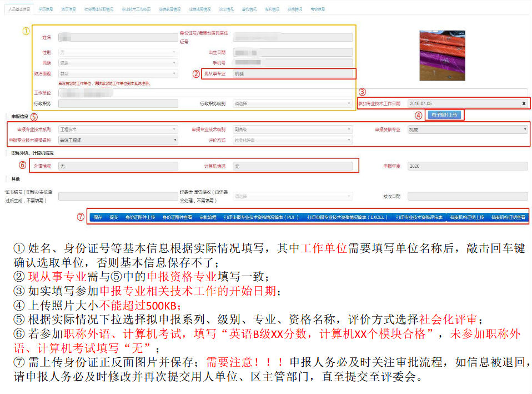Open the 考核信息 tab

pyautogui.click(x=318, y=9)
